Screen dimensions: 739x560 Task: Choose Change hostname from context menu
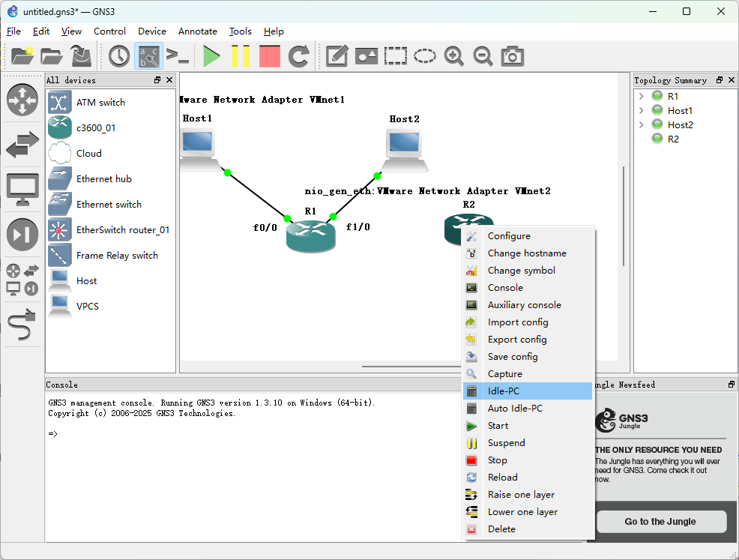pyautogui.click(x=528, y=253)
